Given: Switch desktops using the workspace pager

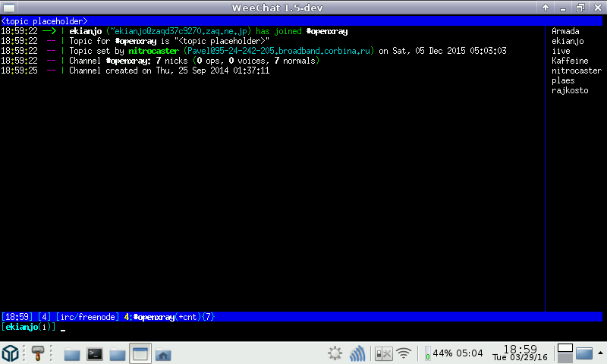Looking at the screenshot, I should click(x=565, y=353).
